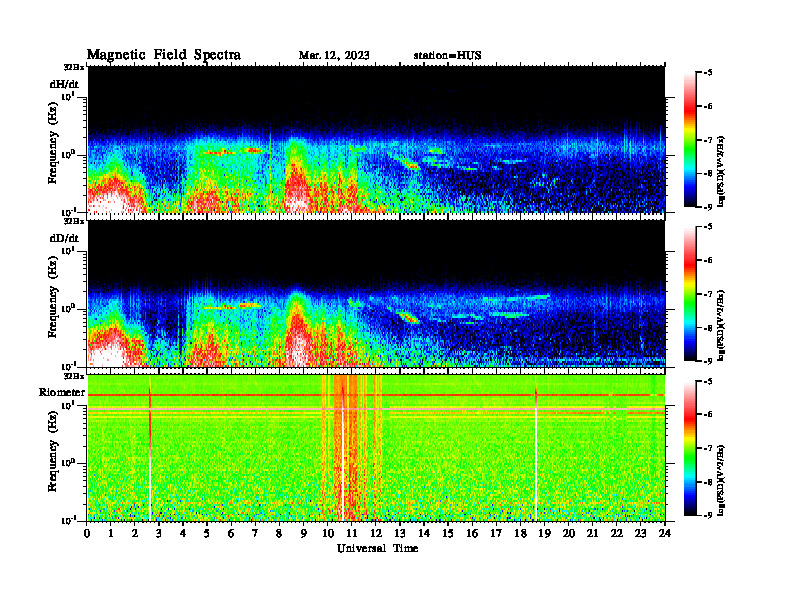
Task: Click the "2" hour tick label
Action: [x=134, y=534]
